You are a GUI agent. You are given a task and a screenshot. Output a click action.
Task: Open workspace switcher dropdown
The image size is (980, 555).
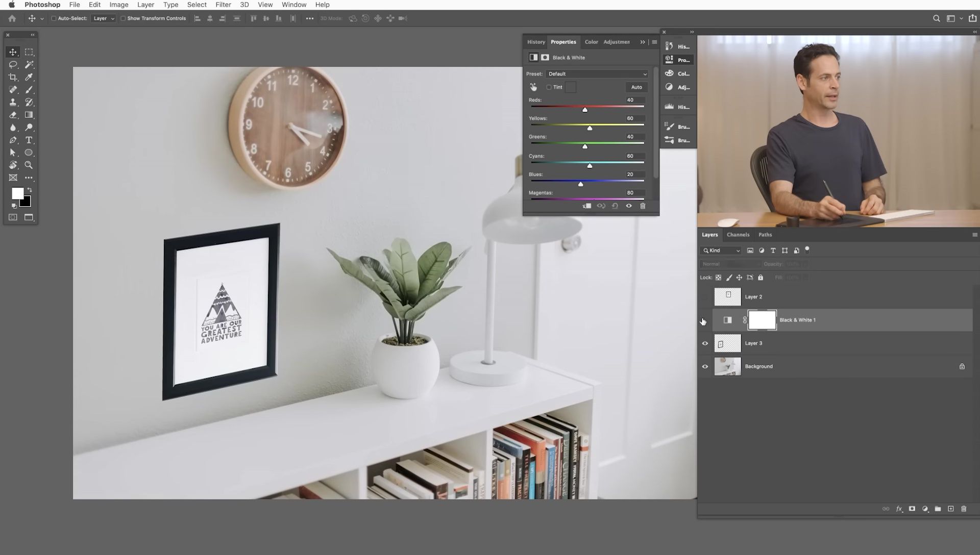(x=953, y=18)
